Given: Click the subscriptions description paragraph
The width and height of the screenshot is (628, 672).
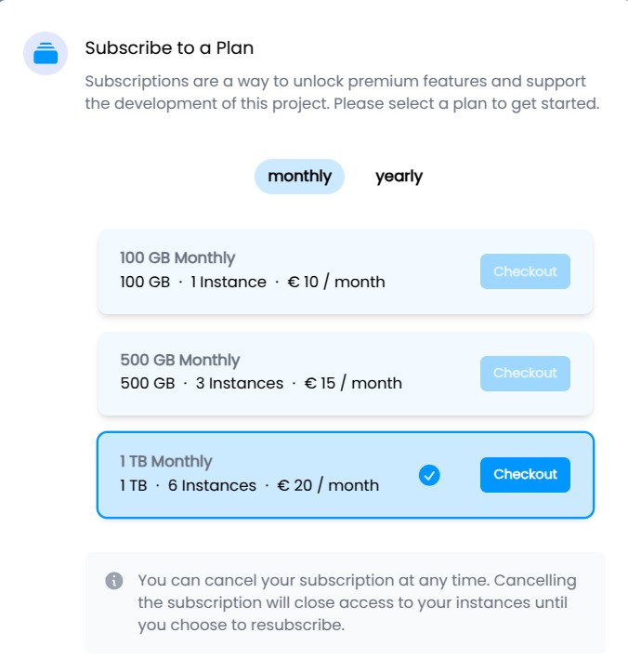Looking at the screenshot, I should [342, 93].
